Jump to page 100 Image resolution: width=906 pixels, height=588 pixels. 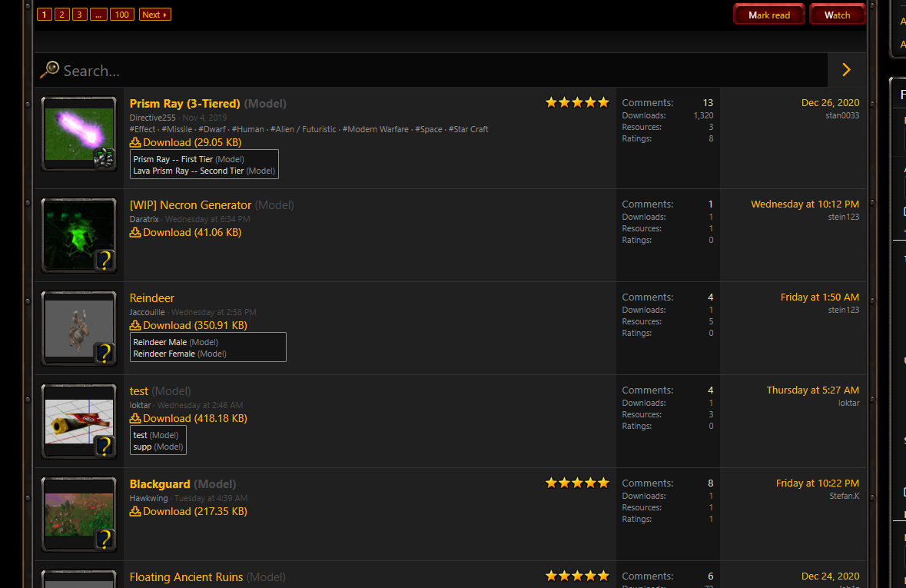[x=122, y=15]
